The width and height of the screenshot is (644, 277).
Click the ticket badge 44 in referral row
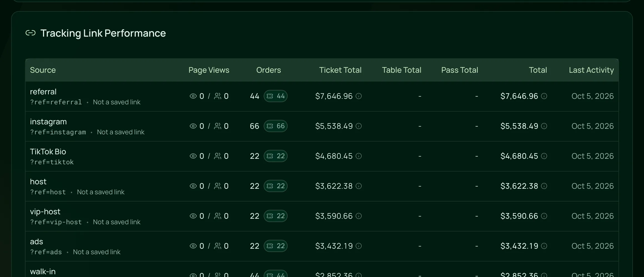tap(275, 96)
